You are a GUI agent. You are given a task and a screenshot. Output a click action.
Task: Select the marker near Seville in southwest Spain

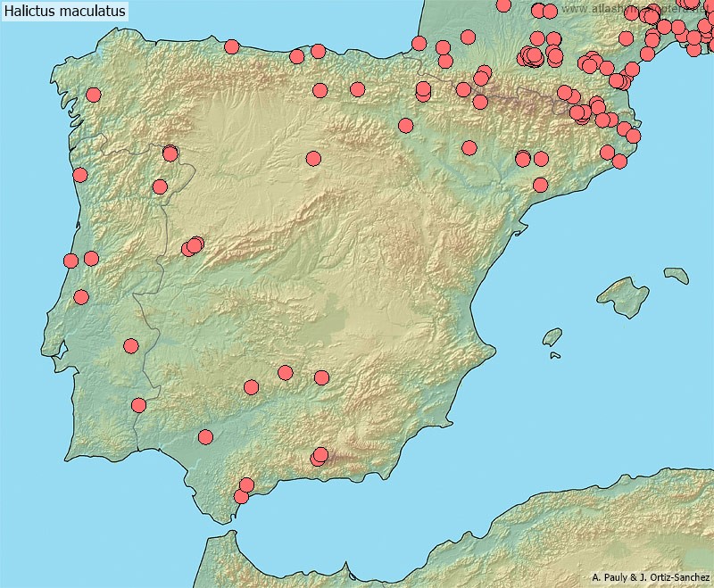tap(206, 436)
